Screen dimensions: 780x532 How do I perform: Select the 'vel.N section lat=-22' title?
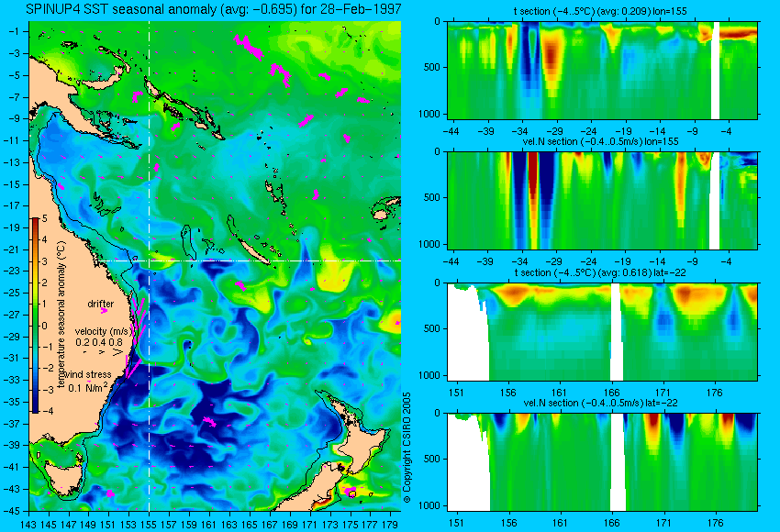click(x=600, y=403)
